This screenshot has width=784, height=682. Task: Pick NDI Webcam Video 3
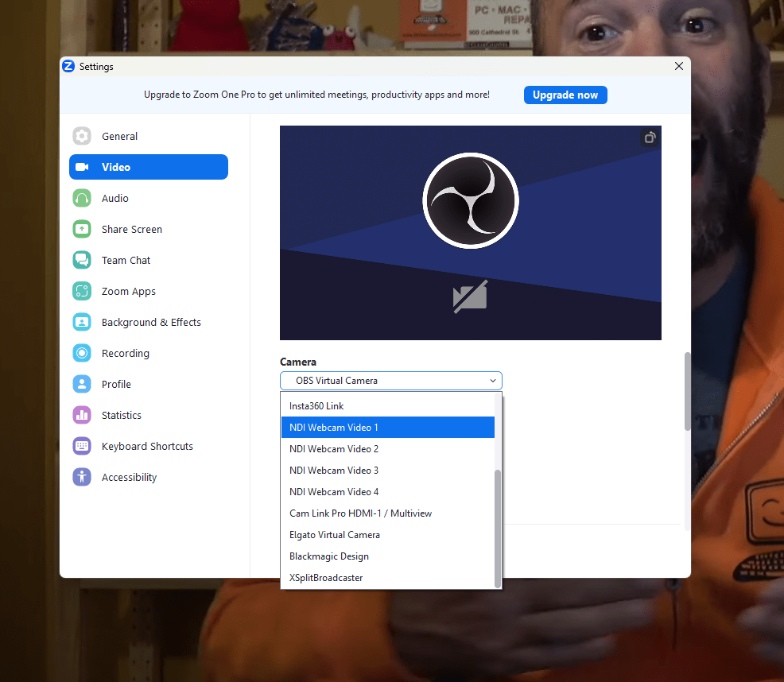pos(387,471)
